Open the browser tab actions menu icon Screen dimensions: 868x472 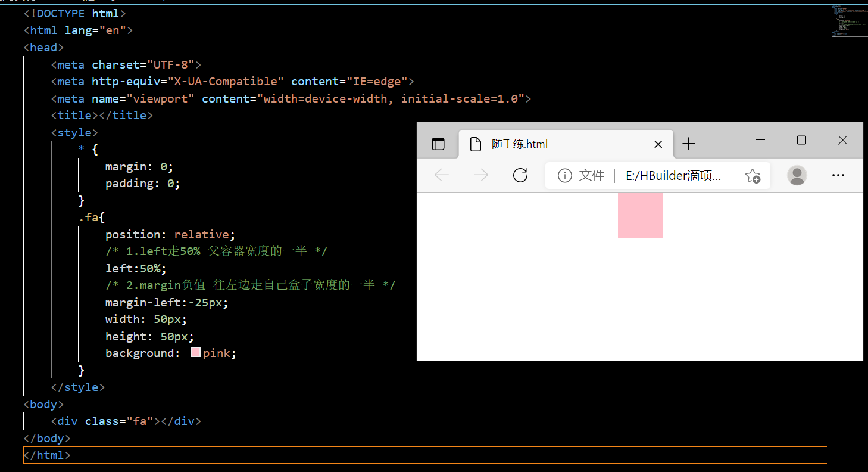[x=438, y=144]
